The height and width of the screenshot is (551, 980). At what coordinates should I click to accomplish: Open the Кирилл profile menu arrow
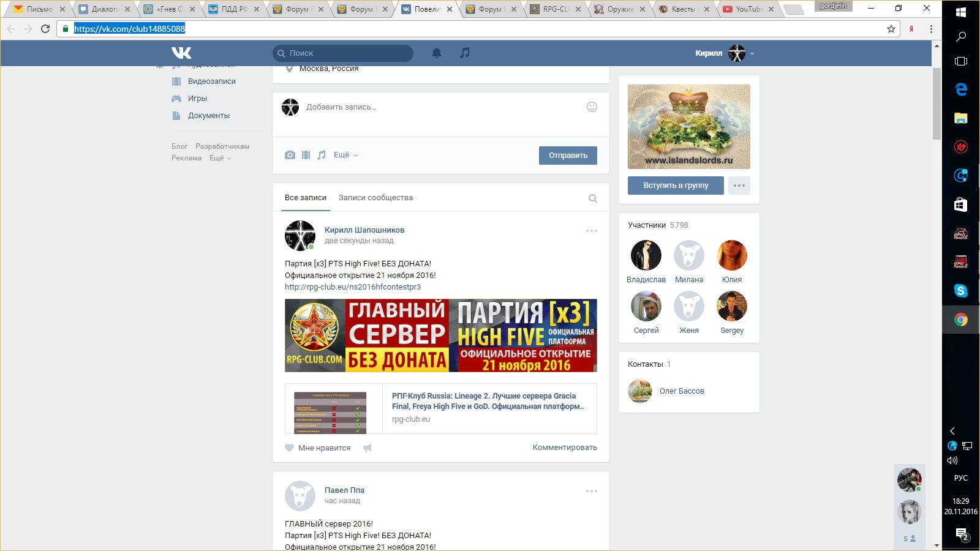(x=752, y=54)
